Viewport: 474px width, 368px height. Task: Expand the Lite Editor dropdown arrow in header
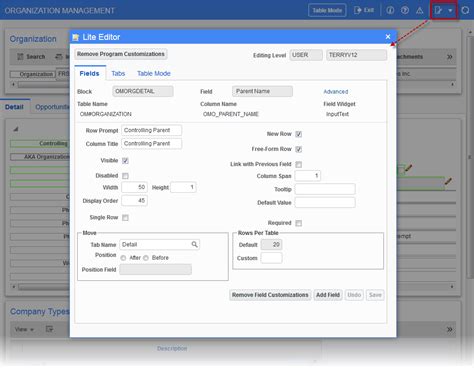coord(450,11)
